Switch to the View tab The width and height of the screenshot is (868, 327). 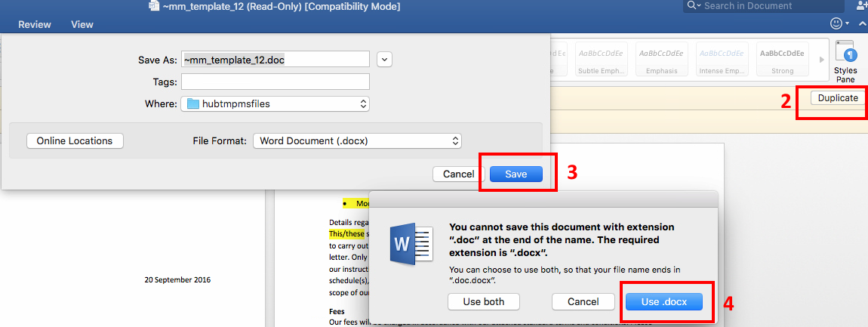tap(82, 25)
